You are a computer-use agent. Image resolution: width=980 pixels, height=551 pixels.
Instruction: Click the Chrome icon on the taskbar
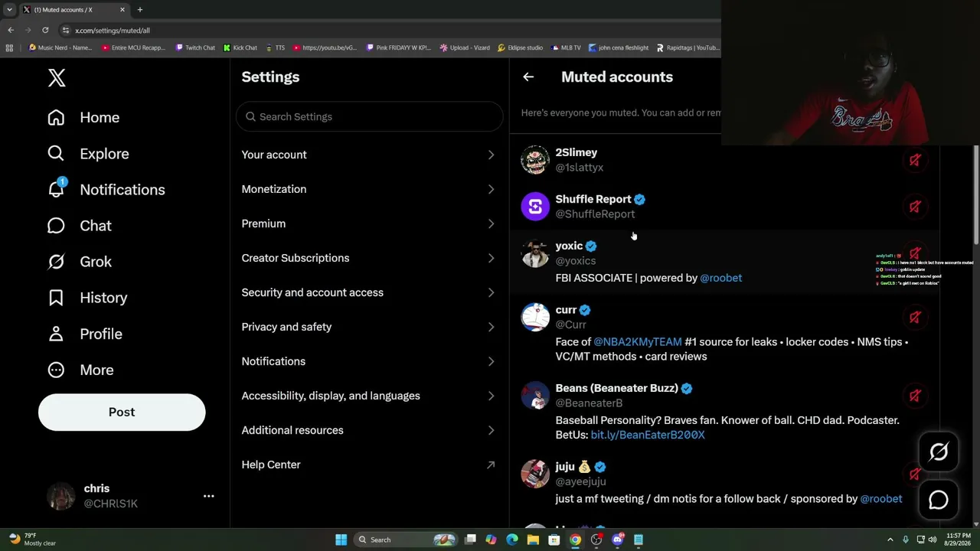pos(575,540)
